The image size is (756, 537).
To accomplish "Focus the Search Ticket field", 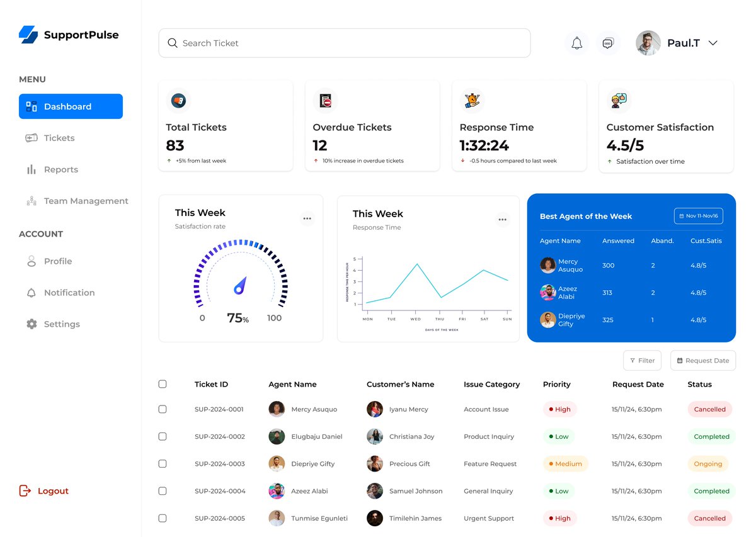I will pos(345,43).
